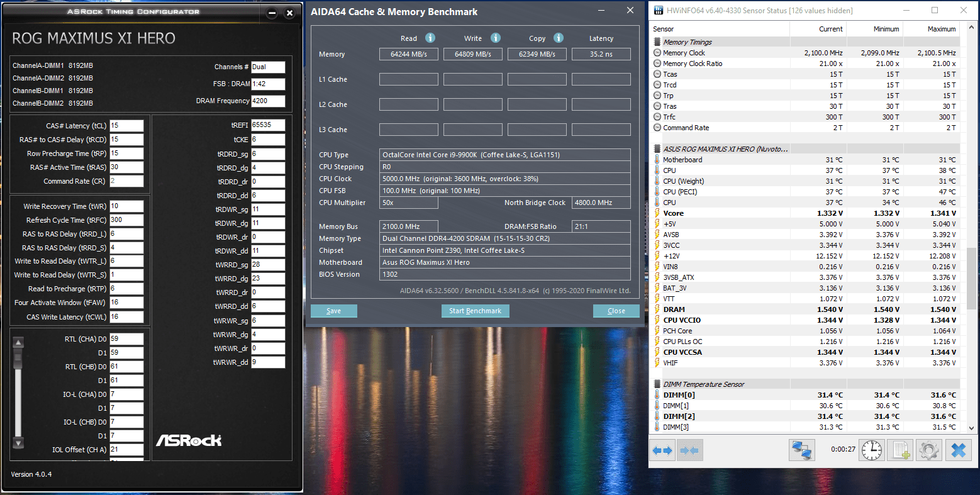
Task: Click the Close button in AIDA64
Action: (x=616, y=311)
